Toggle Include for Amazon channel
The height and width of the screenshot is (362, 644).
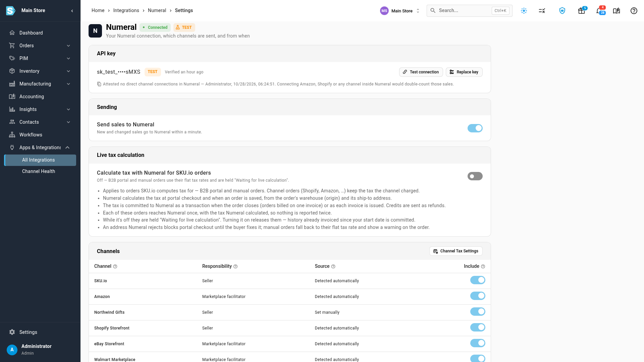(478, 296)
